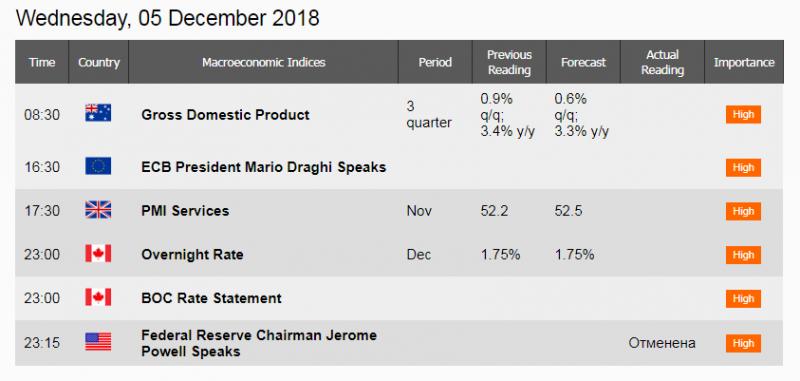The width and height of the screenshot is (800, 381).
Task: Click High badge for PMI Services
Action: coord(743,211)
